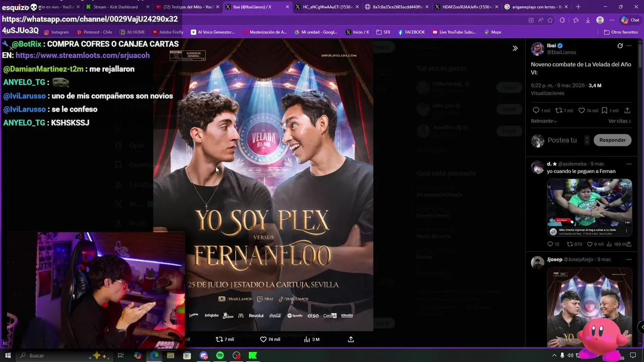Image resolution: width=644 pixels, height=362 pixels.
Task: Open Copilot Chat button
Action: click(x=631, y=20)
